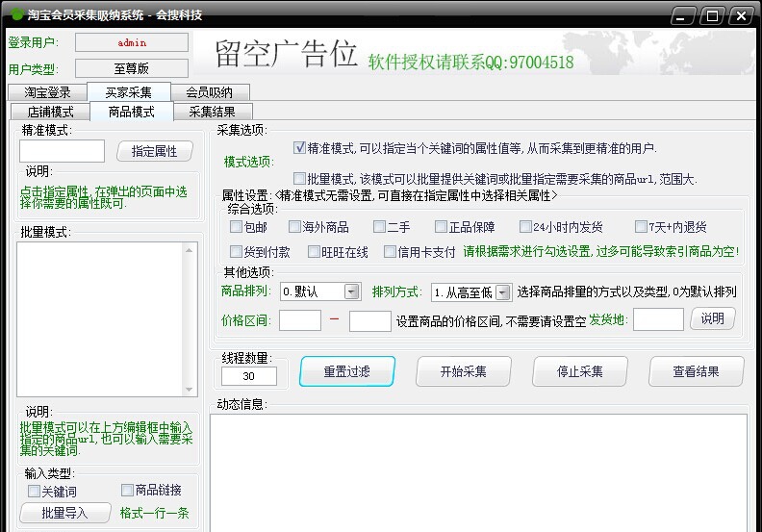This screenshot has width=762, height=532.
Task: Click the 重置过滤 button
Action: (347, 371)
